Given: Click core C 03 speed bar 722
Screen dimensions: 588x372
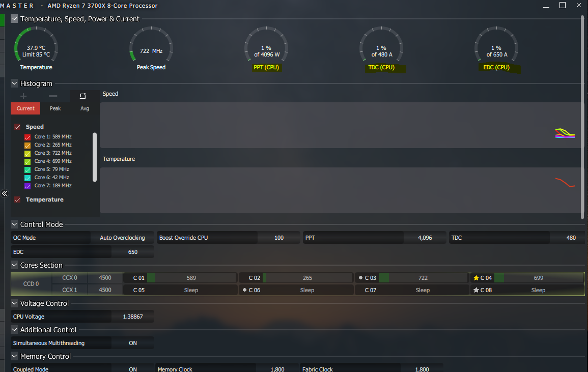Looking at the screenshot, I should point(423,278).
